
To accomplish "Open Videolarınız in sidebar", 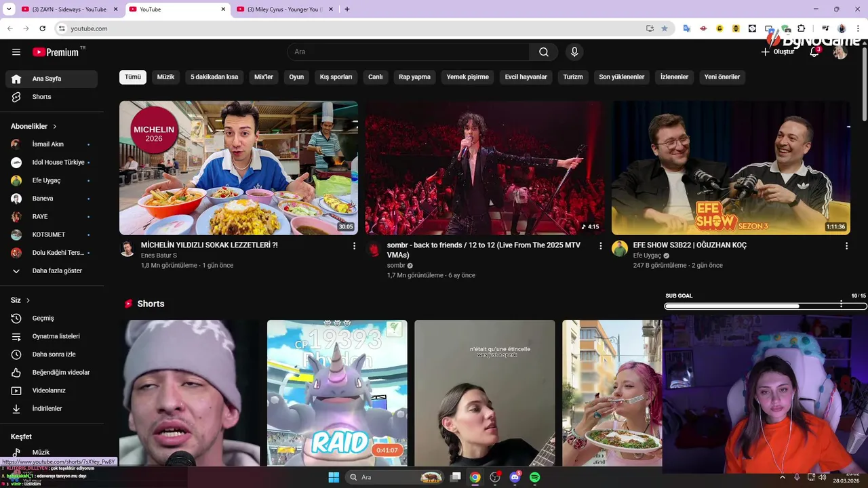I will tap(52, 390).
